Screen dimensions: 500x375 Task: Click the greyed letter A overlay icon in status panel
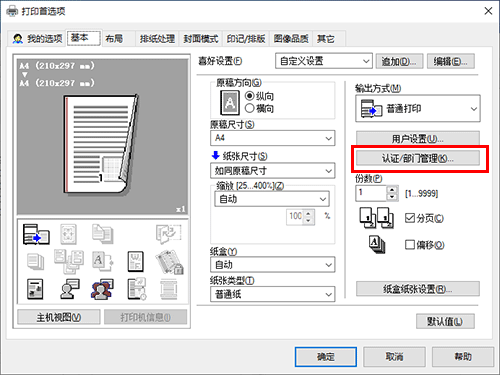click(x=103, y=261)
